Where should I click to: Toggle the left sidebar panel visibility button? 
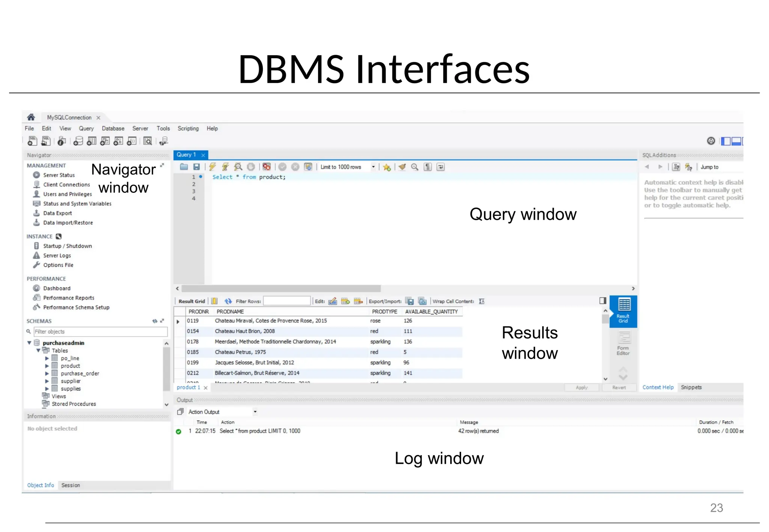point(725,141)
